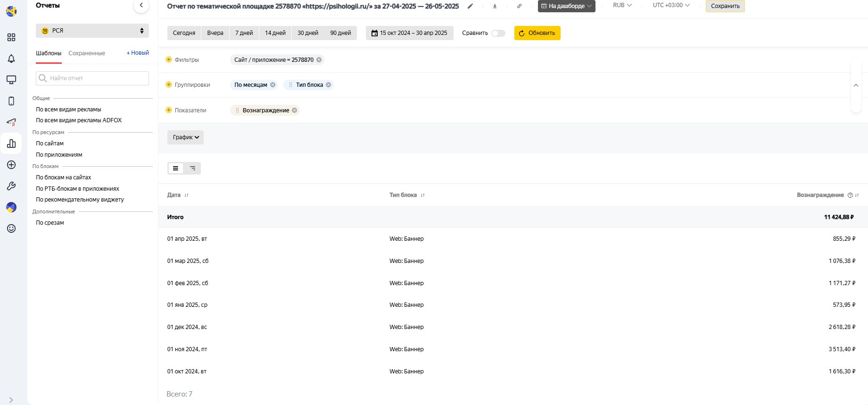Screen dimensions: 868x405
Task: Select the 14 дней period
Action: pyautogui.click(x=275, y=33)
